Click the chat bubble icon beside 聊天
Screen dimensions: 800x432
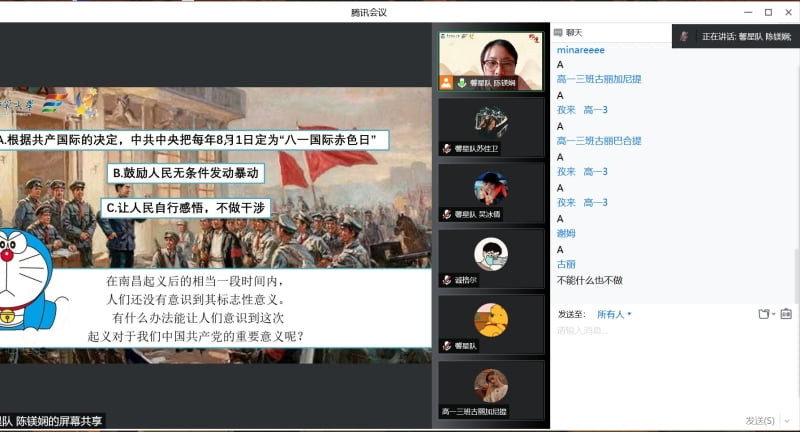click(x=558, y=33)
